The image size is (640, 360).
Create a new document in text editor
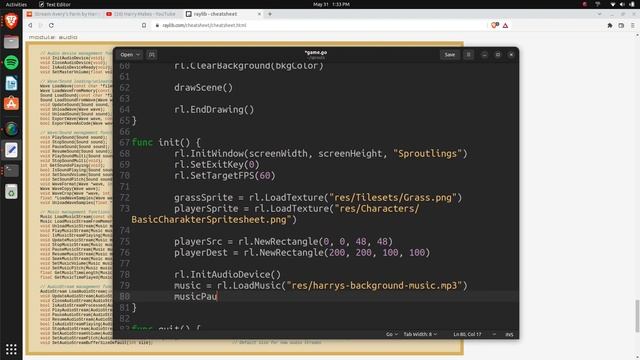pyautogui.click(x=152, y=55)
